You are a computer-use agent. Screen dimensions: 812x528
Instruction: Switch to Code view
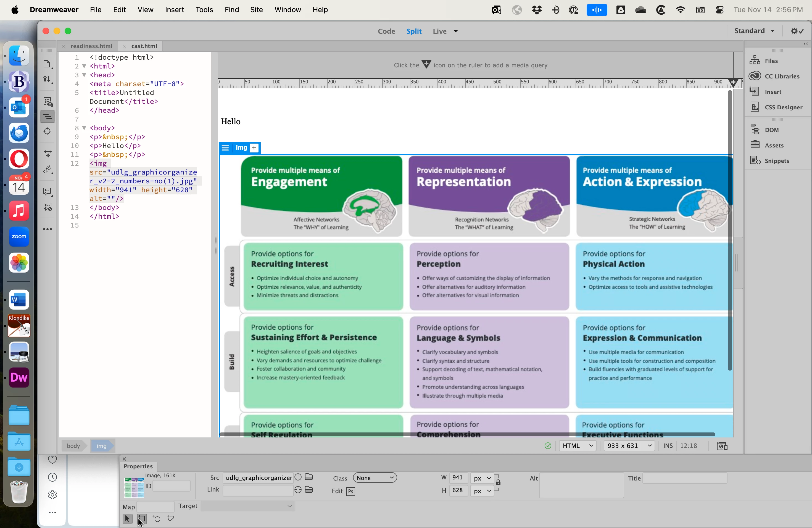tap(386, 31)
